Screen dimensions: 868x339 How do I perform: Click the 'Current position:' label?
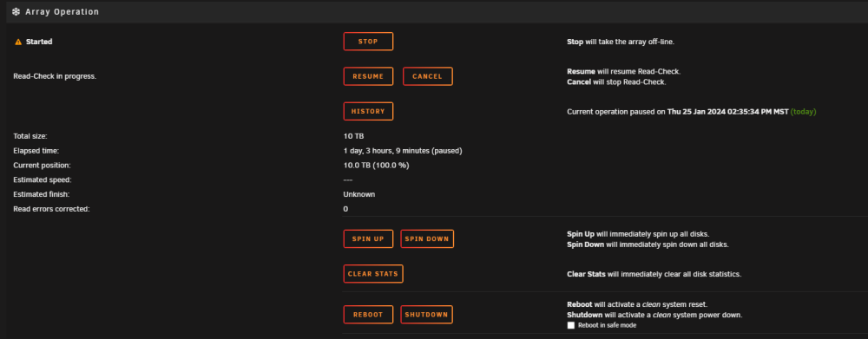click(x=42, y=166)
